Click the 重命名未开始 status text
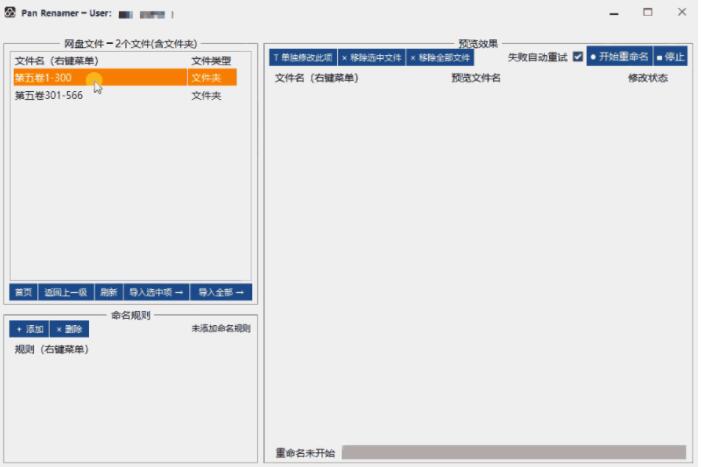This screenshot has width=701, height=467. [x=305, y=453]
